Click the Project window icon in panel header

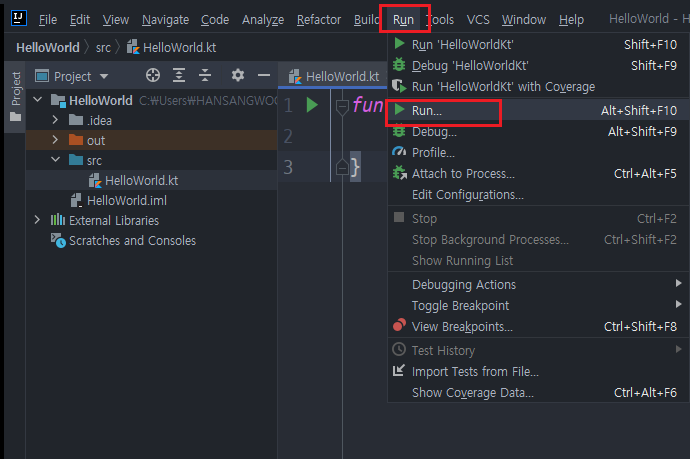point(42,76)
